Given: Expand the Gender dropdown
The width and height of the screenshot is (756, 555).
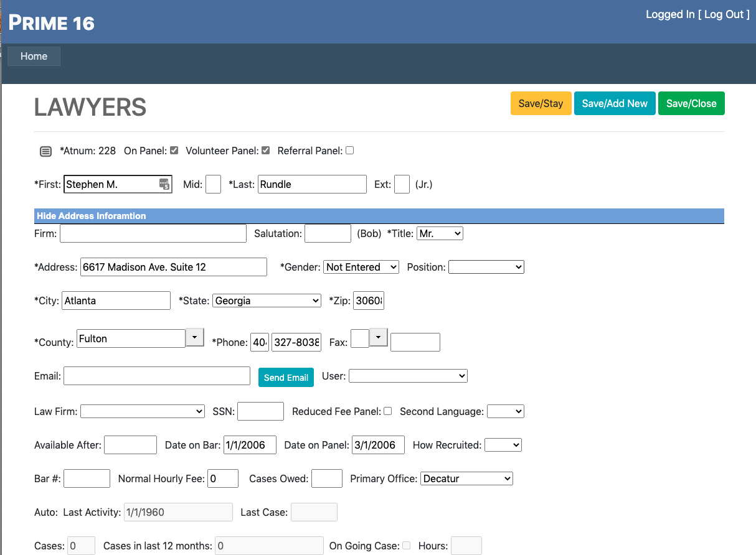Looking at the screenshot, I should click(x=361, y=267).
